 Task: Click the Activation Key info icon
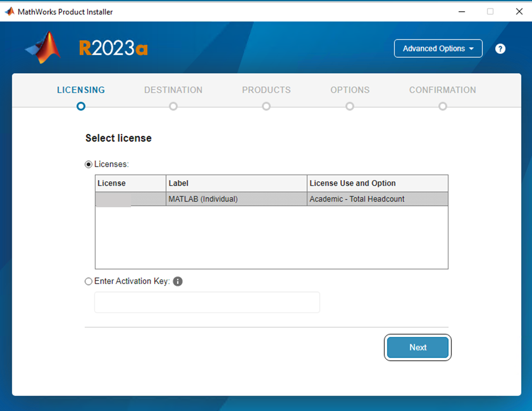point(178,281)
